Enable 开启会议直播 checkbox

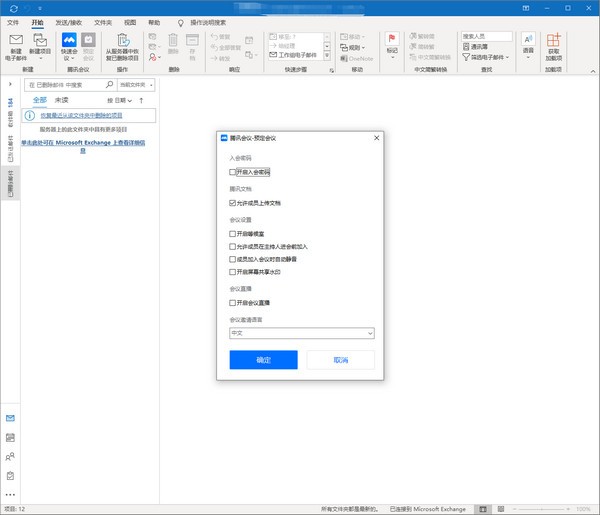click(232, 302)
